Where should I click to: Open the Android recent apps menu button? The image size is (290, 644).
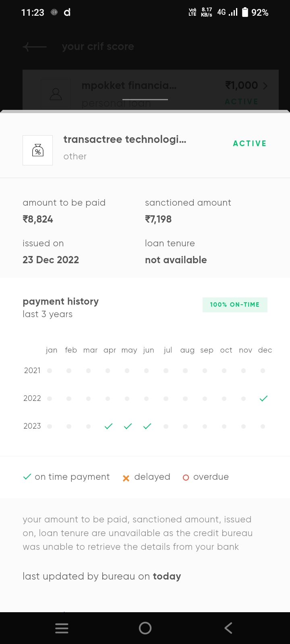(x=62, y=628)
